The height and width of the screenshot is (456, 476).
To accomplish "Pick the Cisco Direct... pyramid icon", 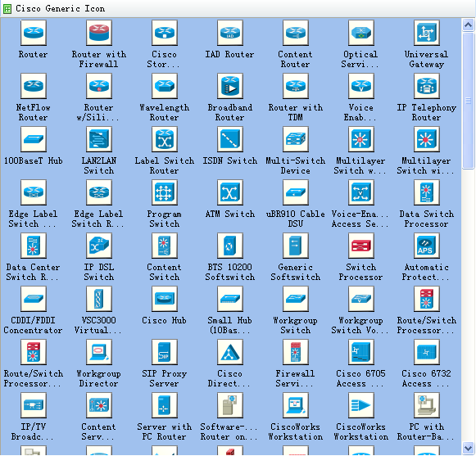I will (230, 352).
